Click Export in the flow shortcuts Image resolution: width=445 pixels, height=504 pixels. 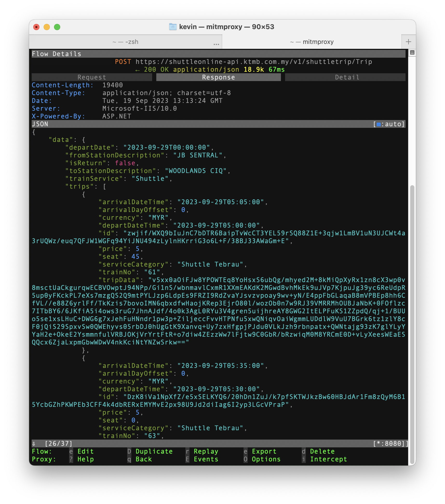click(x=264, y=451)
